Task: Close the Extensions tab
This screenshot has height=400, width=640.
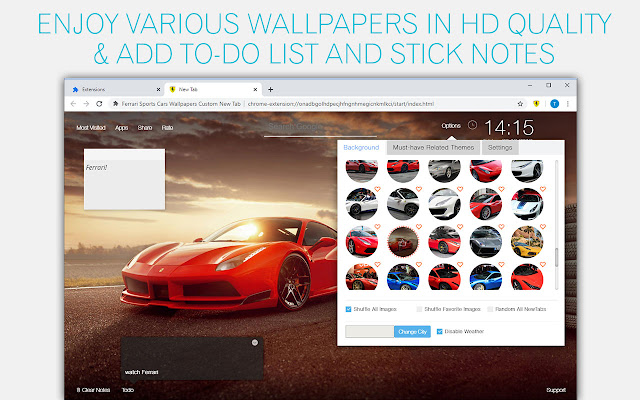Action: 158,89
